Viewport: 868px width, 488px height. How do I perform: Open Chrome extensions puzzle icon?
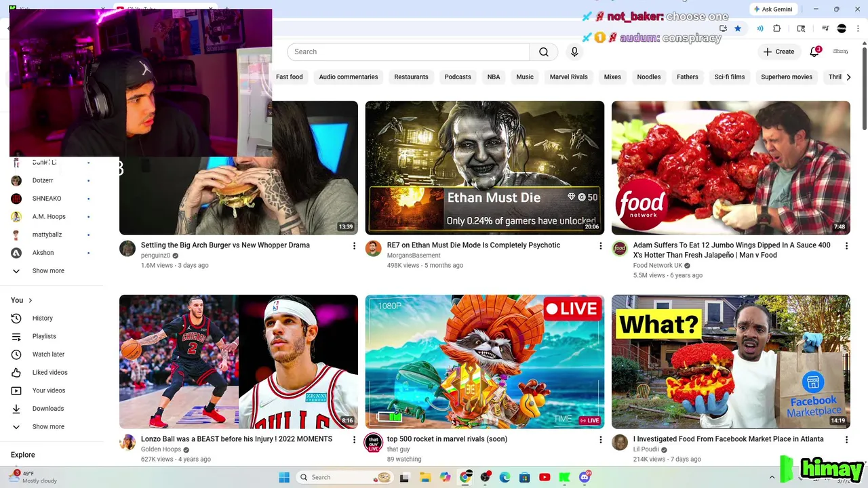point(777,28)
